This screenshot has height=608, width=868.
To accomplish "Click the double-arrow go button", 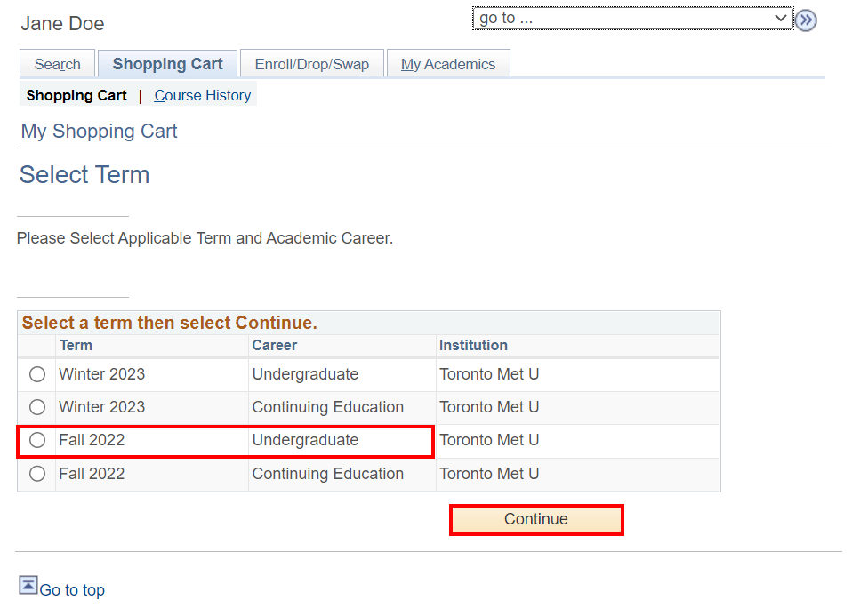I will [806, 20].
